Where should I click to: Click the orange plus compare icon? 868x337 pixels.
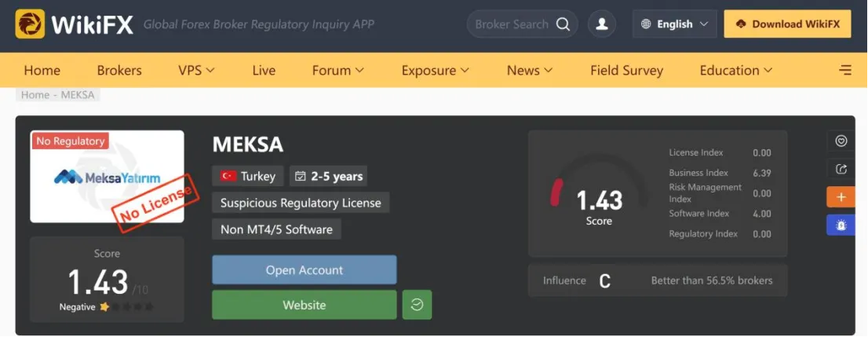(841, 197)
